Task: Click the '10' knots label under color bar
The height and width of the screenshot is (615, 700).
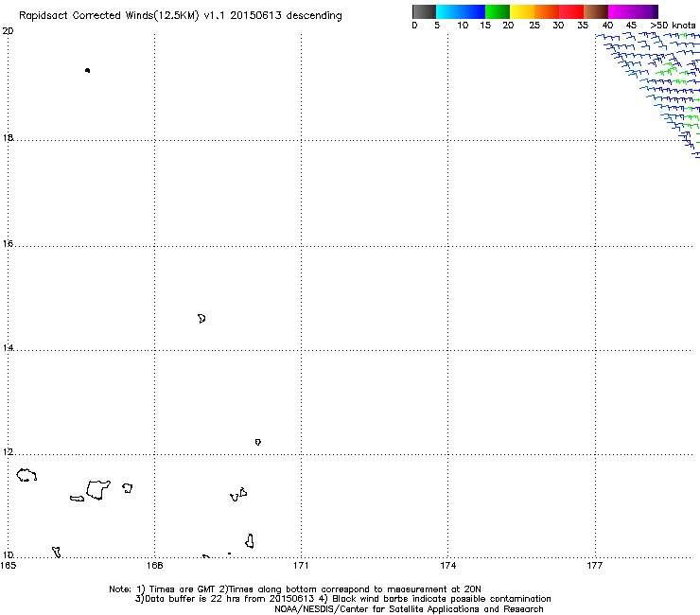Action: [463, 26]
